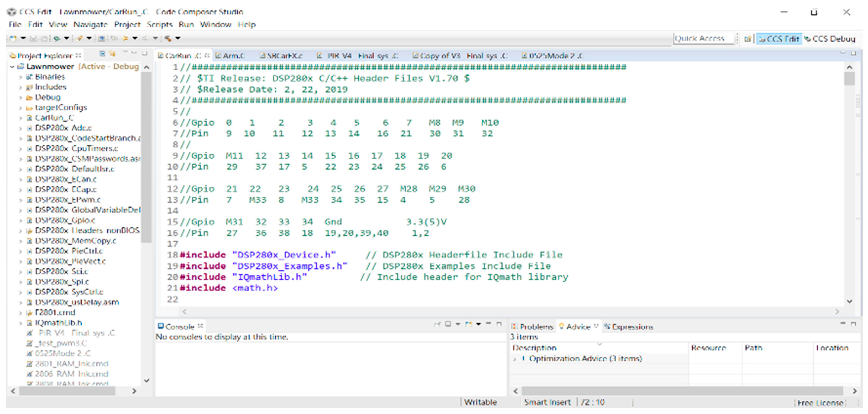
Task: Expand the Optimization Advice item
Action: point(514,359)
